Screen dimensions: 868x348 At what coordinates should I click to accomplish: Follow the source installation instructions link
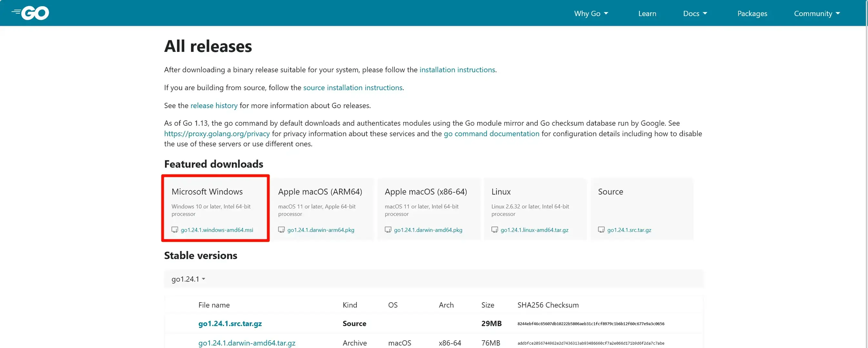[x=353, y=88]
